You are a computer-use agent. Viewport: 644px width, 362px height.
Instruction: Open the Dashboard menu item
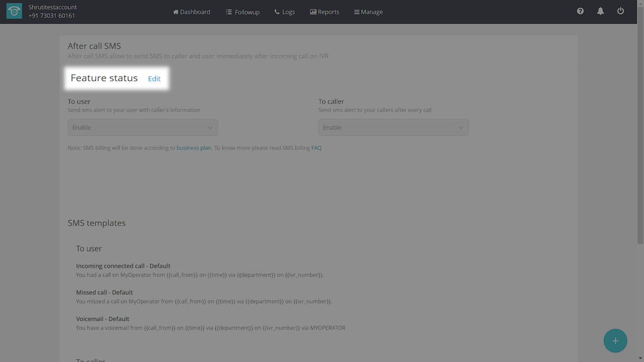click(x=195, y=12)
